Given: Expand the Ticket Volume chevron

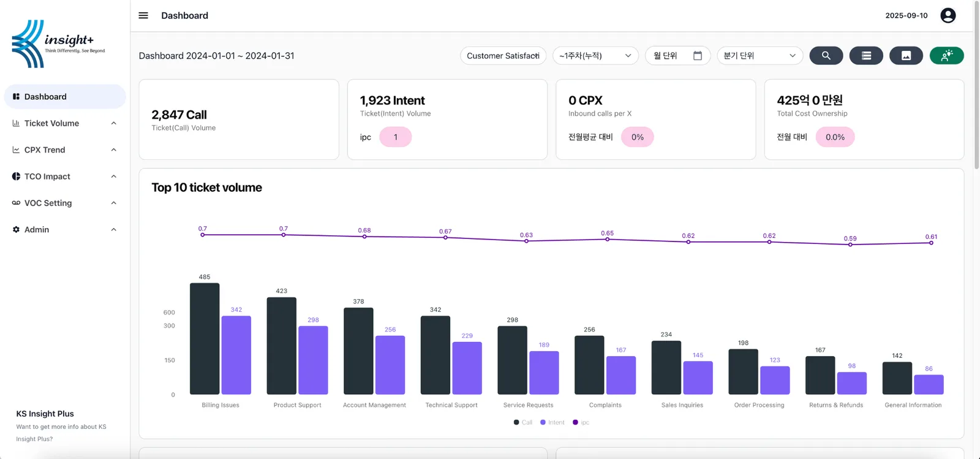Looking at the screenshot, I should [113, 123].
